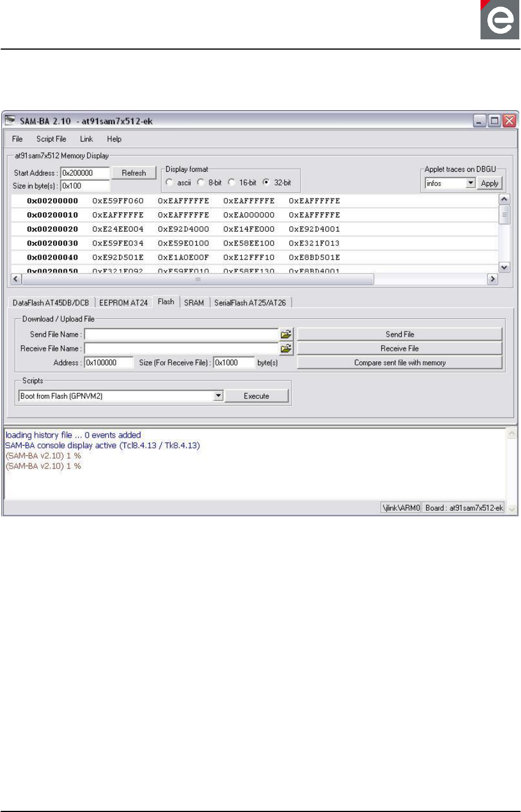This screenshot has width=521, height=812.
Task: Select 8-bit display format
Action: tap(201, 183)
